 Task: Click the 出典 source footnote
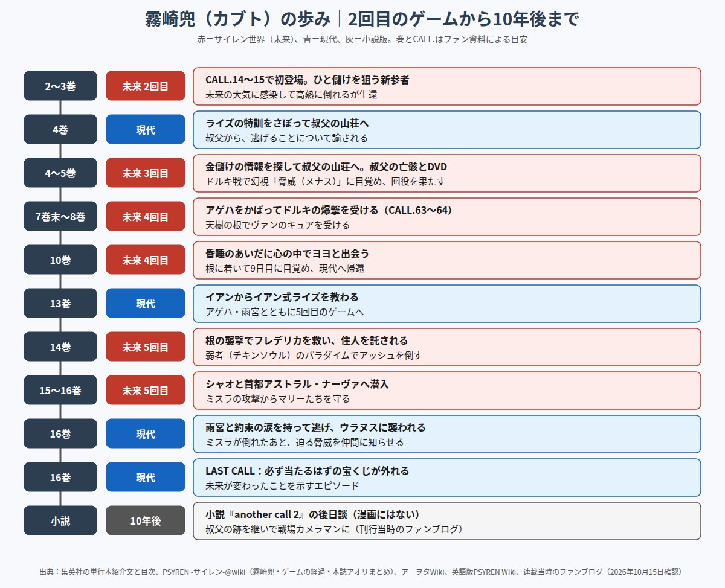click(362, 572)
